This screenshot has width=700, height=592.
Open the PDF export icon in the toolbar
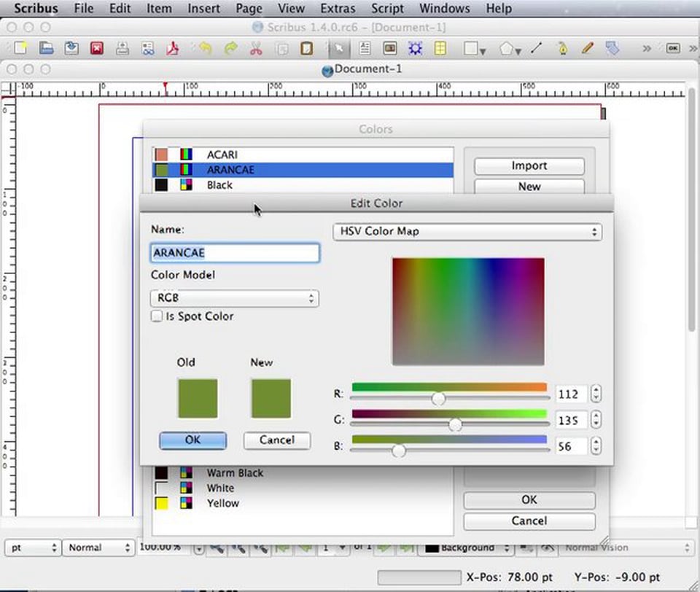174,48
